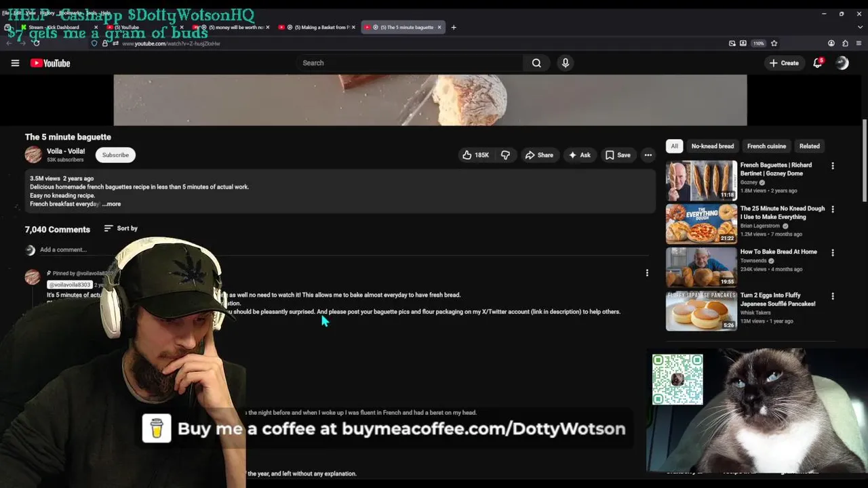Open the browser account icon
This screenshot has width=868, height=488.
pyautogui.click(x=831, y=43)
